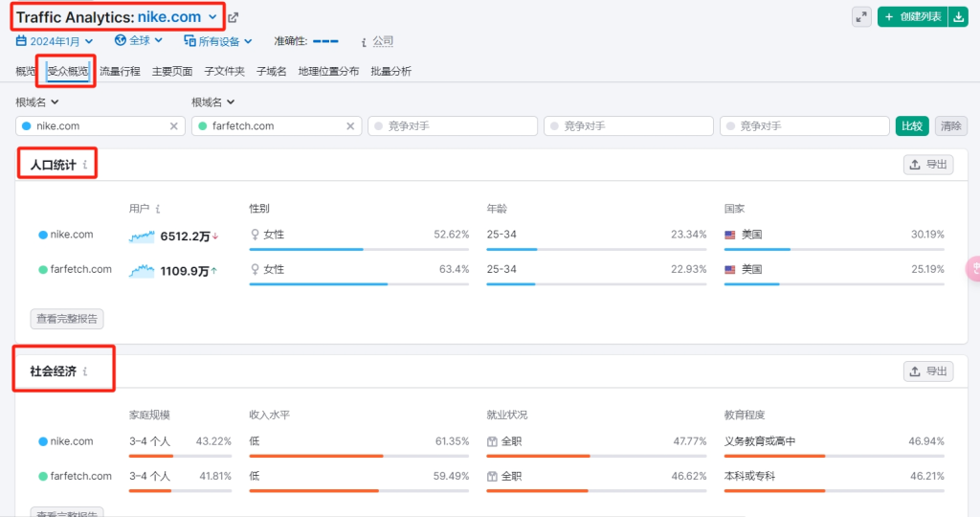
Task: Click 义务教育或高中 education label
Action: point(760,441)
